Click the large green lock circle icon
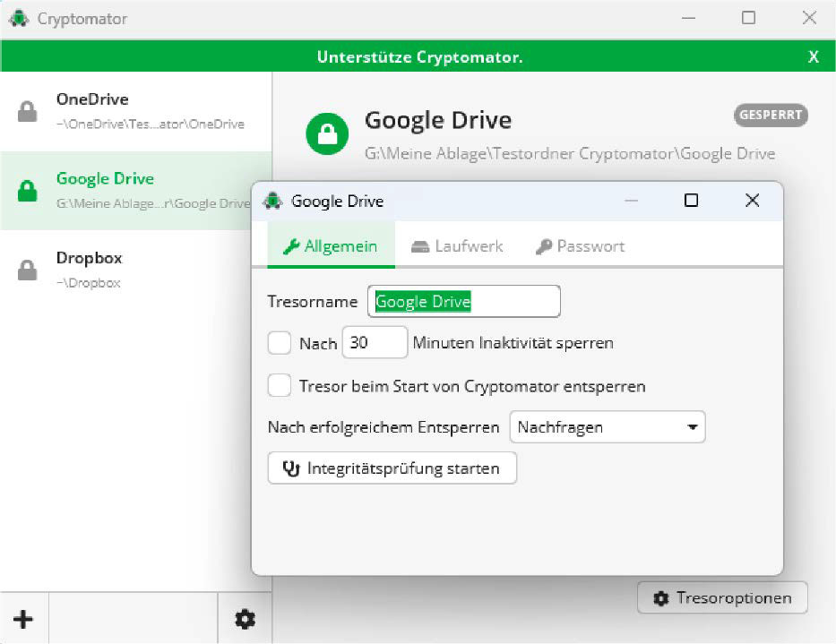Image resolution: width=836 pixels, height=644 pixels. pos(327,133)
